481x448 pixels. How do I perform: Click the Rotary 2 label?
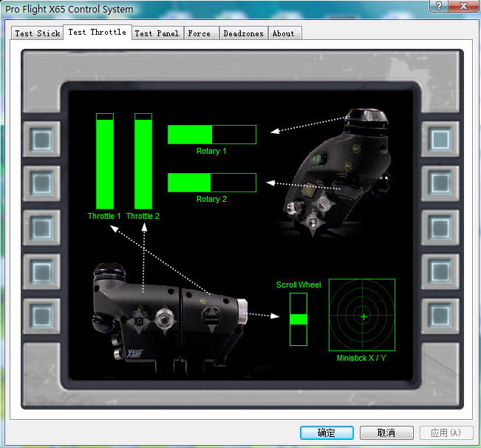click(211, 199)
